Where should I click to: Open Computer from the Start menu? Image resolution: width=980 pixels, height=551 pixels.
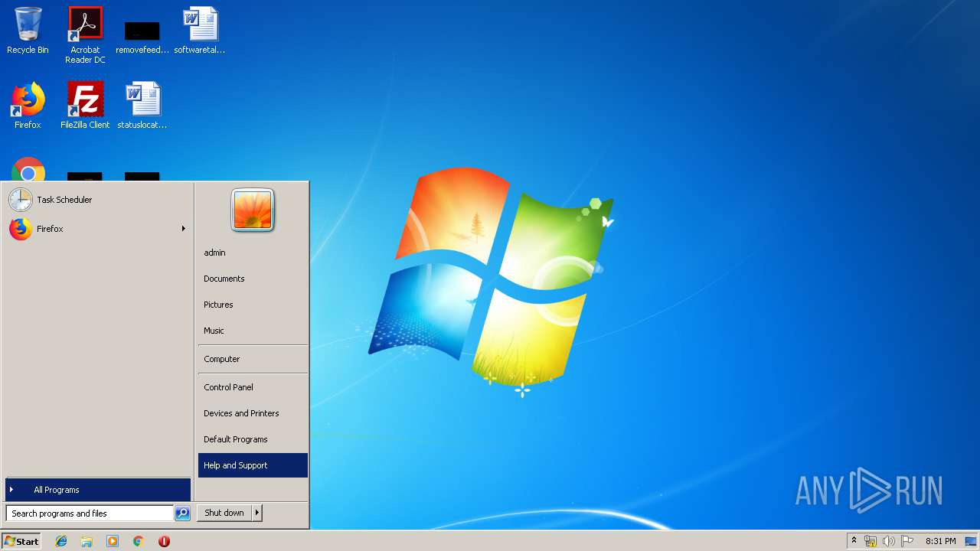pos(253,359)
